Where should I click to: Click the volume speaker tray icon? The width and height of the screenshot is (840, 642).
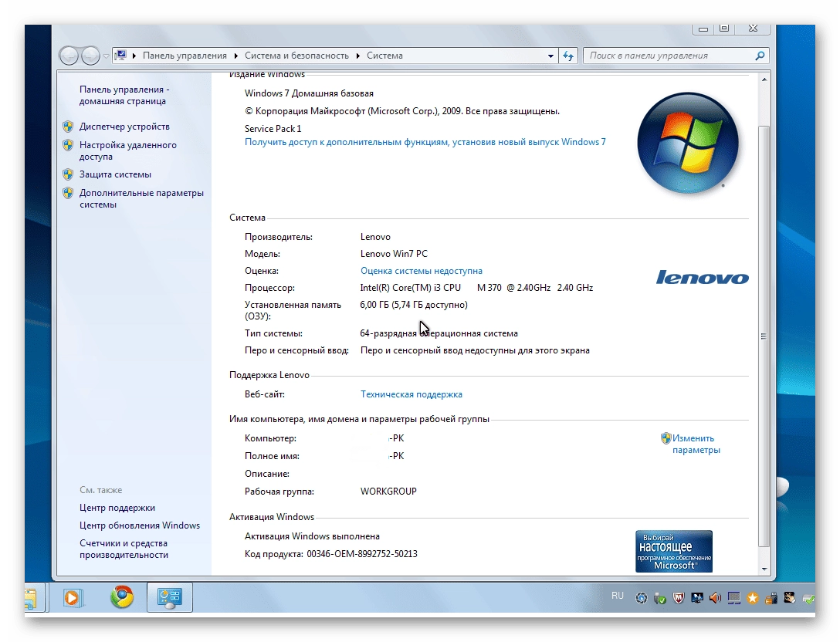pos(715,598)
